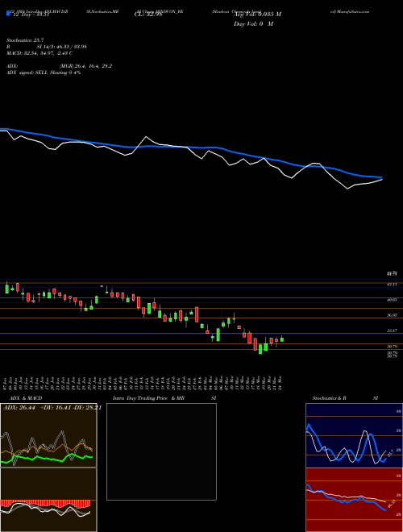Click the 'SI 14/3: 46.35 / 33.98' text
The height and width of the screenshot is (532, 403).
[62, 47]
